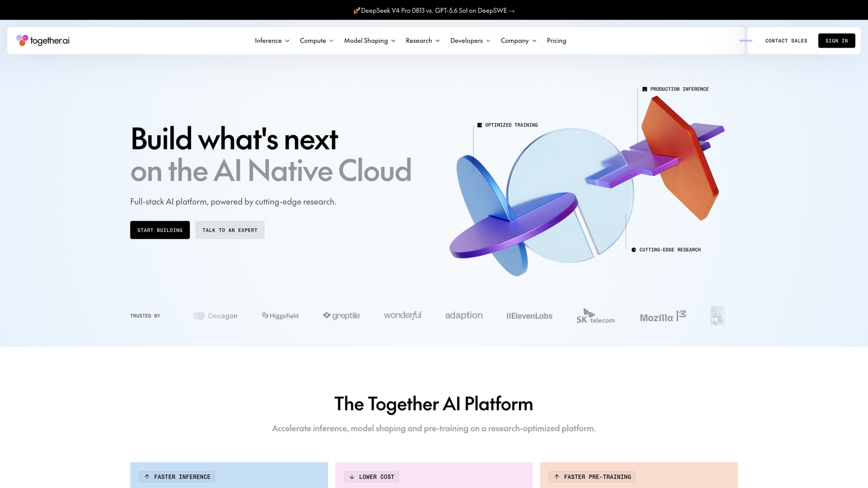Image resolution: width=868 pixels, height=488 pixels.
Task: Click the Faster Inference tag
Action: (177, 477)
